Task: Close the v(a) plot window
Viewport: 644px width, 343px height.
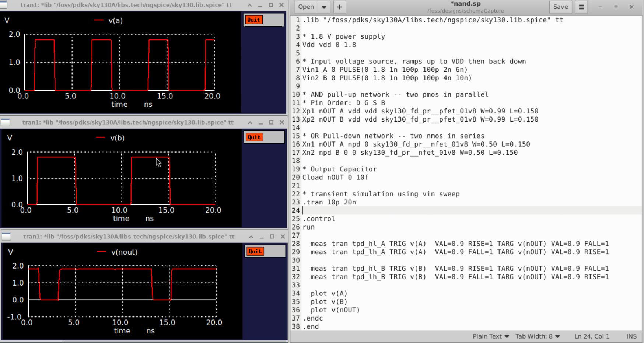Action: [x=281, y=5]
